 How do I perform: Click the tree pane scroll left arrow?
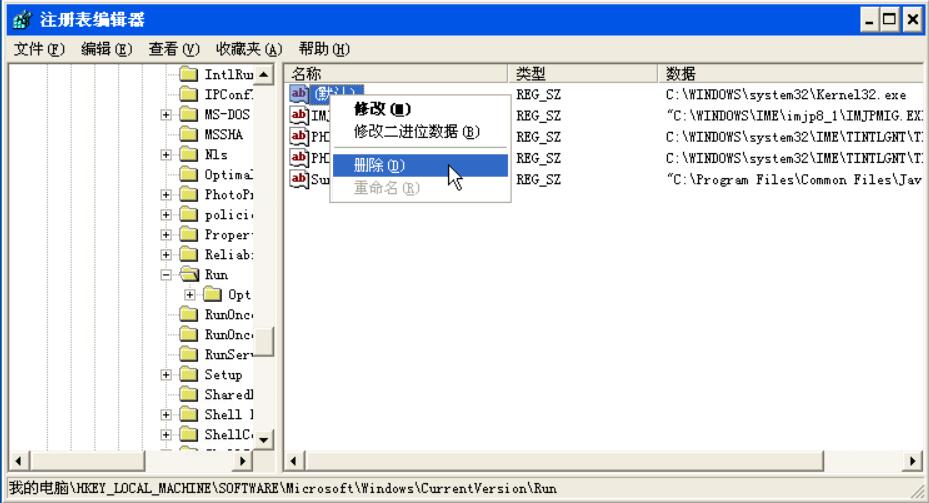pyautogui.click(x=18, y=460)
